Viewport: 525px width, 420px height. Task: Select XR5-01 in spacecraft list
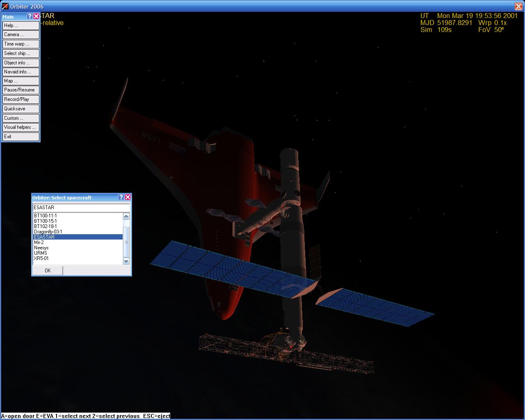click(x=78, y=258)
